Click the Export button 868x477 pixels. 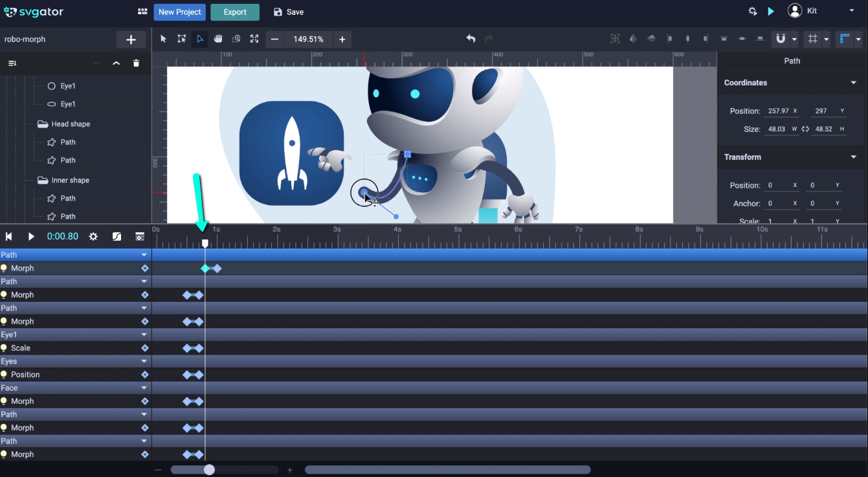coord(235,12)
